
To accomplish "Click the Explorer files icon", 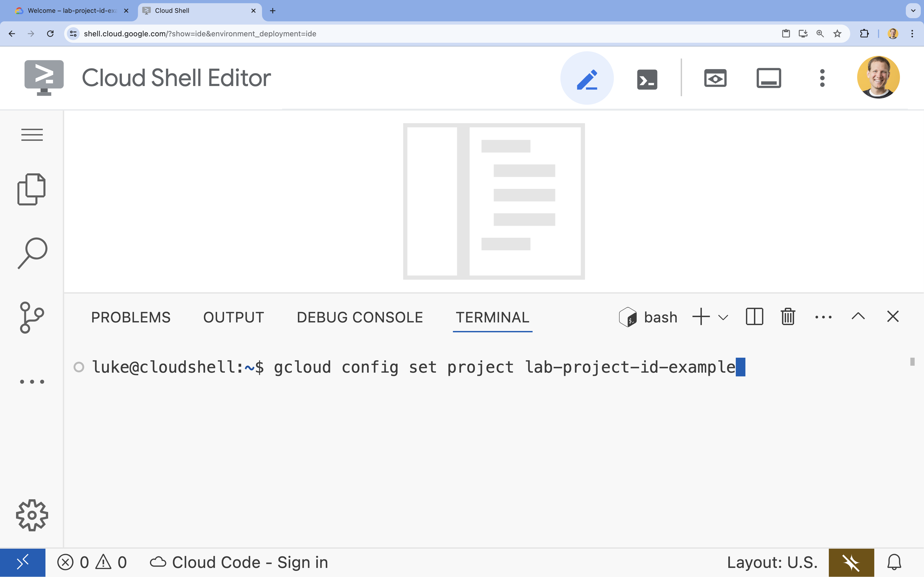I will coord(31,189).
